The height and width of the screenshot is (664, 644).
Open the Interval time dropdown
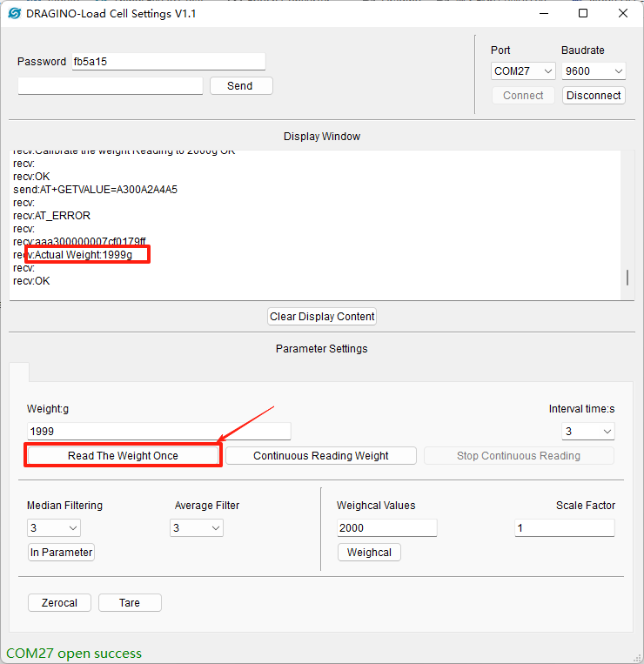point(588,432)
